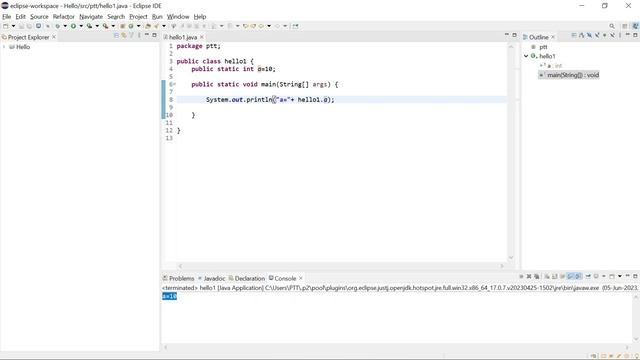Image resolution: width=640 pixels, height=360 pixels.
Task: Toggle Sort in Outline toolbar
Action: [582, 36]
